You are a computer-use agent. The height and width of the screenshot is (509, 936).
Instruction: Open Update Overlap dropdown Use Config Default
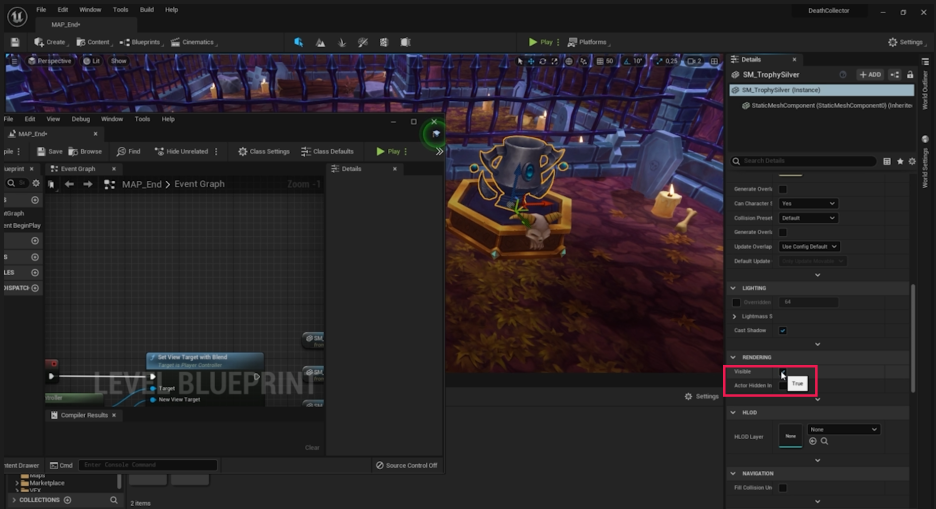(x=809, y=246)
